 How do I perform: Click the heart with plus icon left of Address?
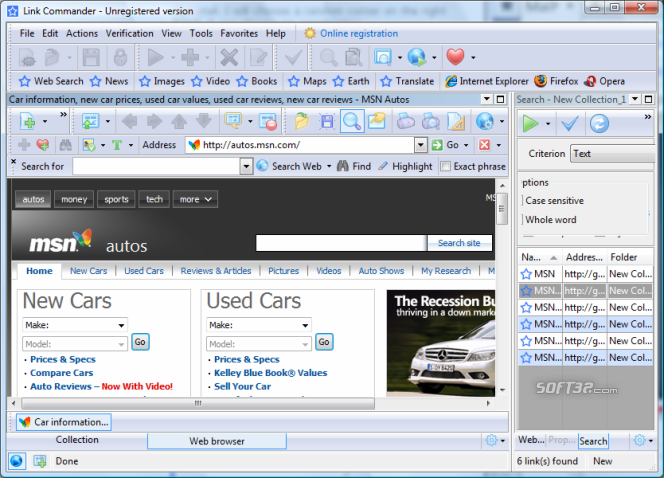pyautogui.click(x=43, y=145)
